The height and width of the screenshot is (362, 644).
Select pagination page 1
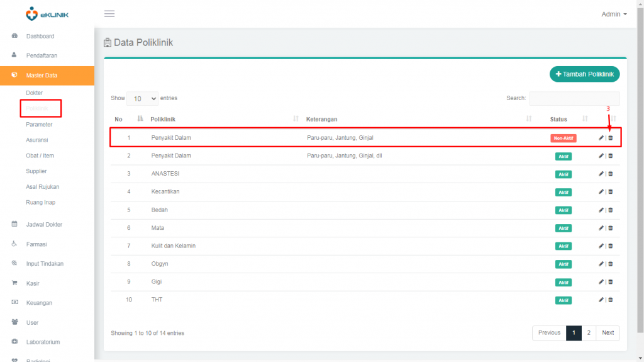click(574, 333)
